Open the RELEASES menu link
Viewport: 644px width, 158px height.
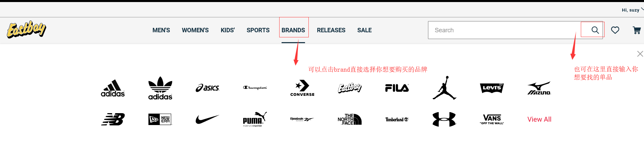pos(331,30)
